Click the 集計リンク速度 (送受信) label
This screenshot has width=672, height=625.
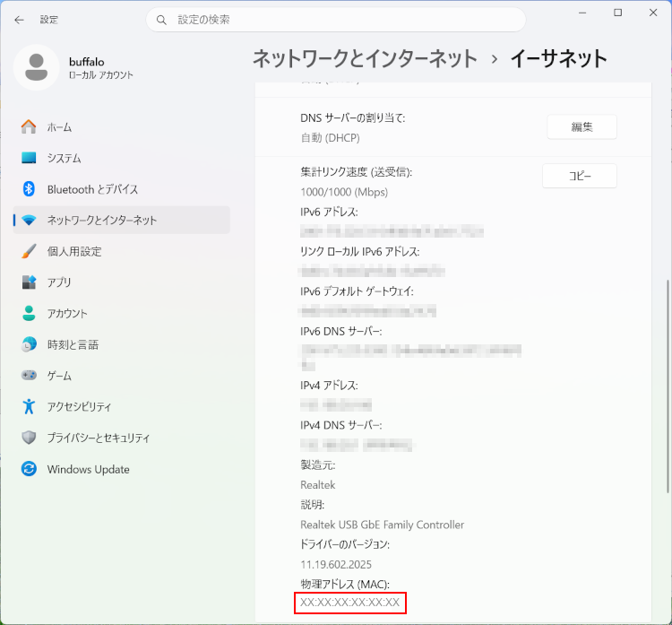pyautogui.click(x=356, y=172)
